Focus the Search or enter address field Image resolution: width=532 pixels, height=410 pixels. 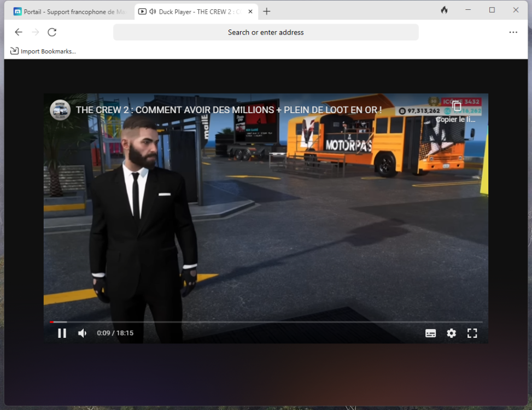[266, 32]
